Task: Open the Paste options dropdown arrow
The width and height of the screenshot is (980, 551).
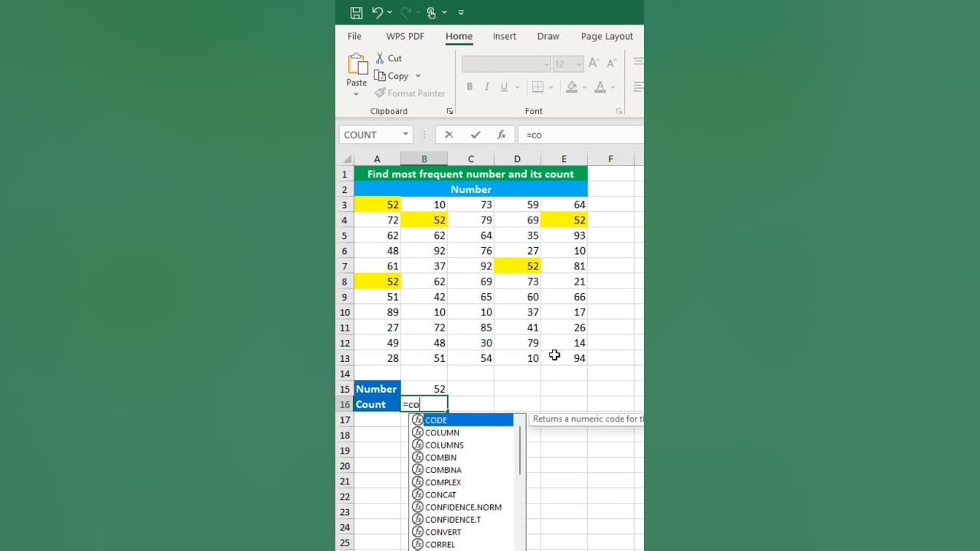Action: coord(356,94)
